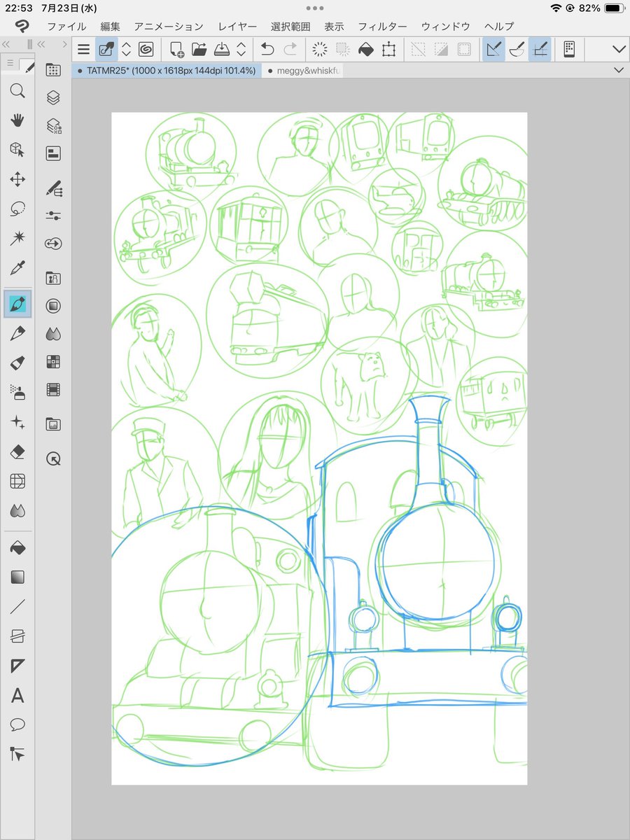Open the Layer palette

coord(52,98)
